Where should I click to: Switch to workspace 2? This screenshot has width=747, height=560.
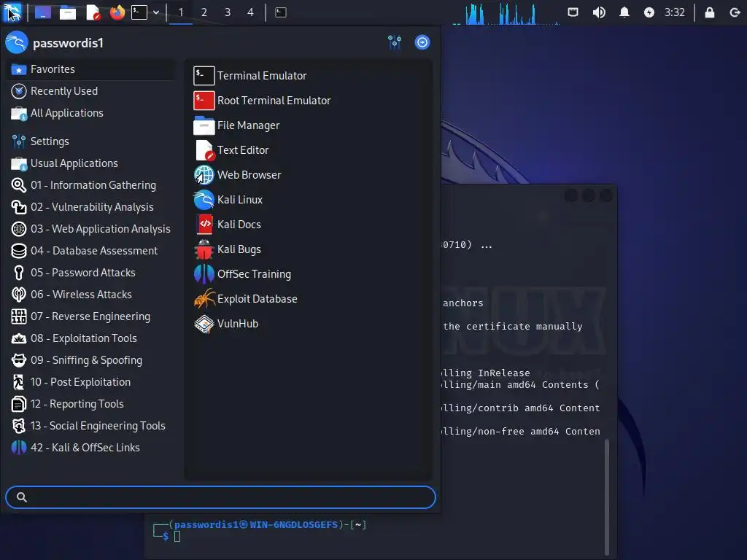(x=204, y=12)
